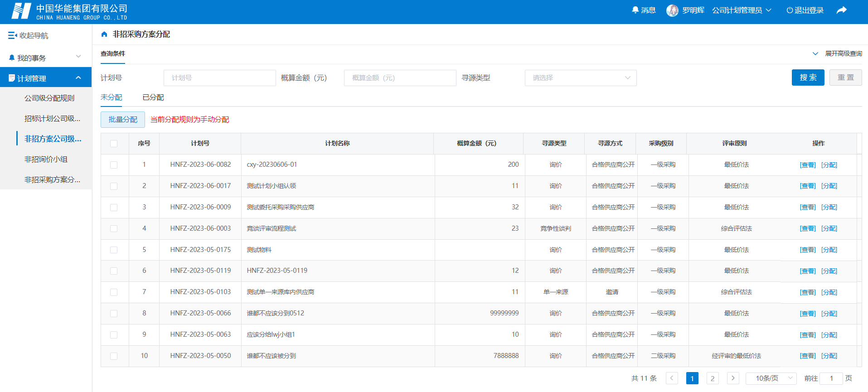The width and height of the screenshot is (868, 392).
Task: Click 分配 for 谁都不应该被分到 row
Action: [829, 356]
